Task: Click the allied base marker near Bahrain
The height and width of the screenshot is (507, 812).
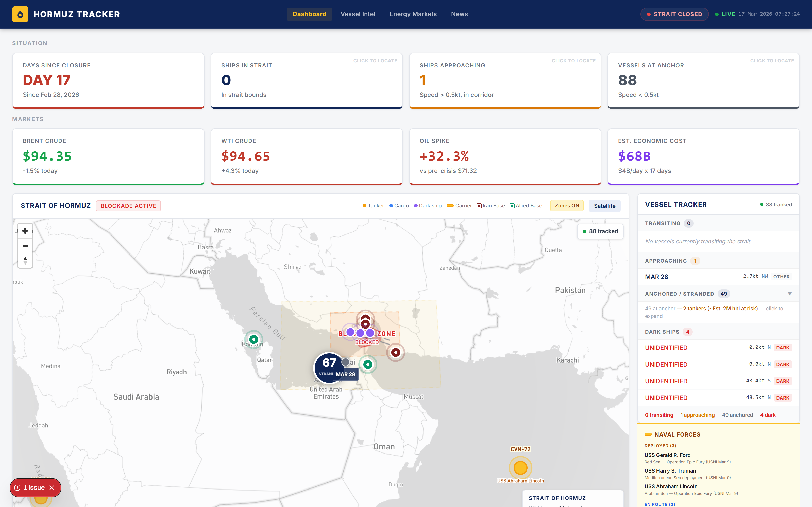Action: pos(254,339)
